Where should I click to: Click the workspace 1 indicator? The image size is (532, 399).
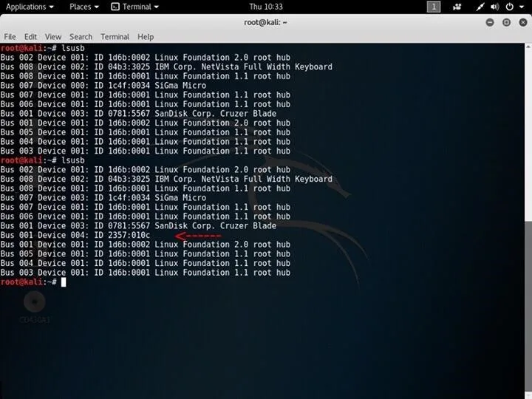click(x=434, y=7)
